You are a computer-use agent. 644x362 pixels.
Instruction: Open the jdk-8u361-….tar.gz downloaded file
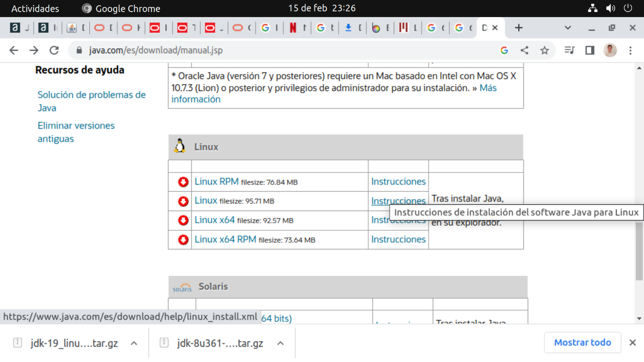coord(220,343)
